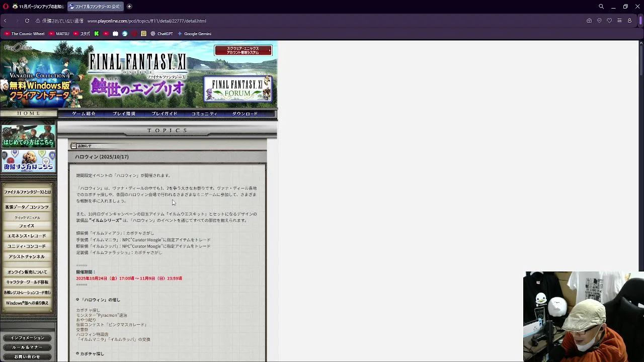Image resolution: width=644 pixels, height=362 pixels.
Task: Open the dark red circle bookmark icon
Action: (134, 34)
